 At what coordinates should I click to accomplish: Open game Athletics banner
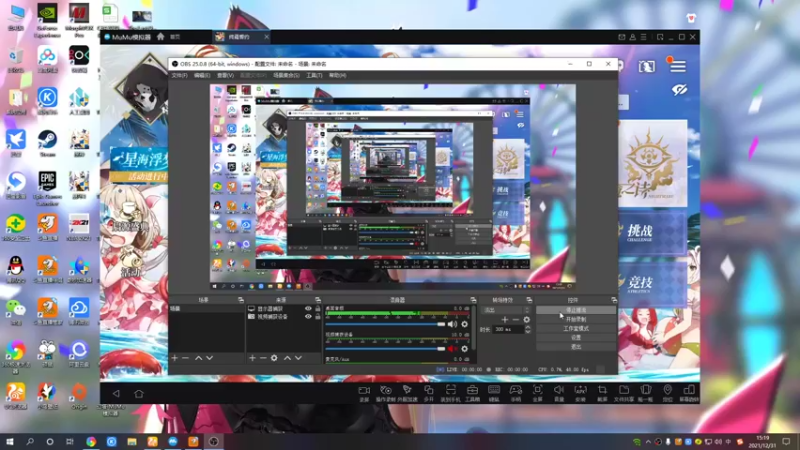pyautogui.click(x=652, y=284)
